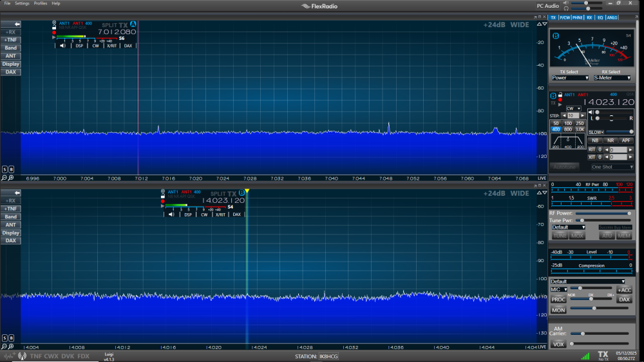Click the CWX icon in the status bar

pos(52,356)
